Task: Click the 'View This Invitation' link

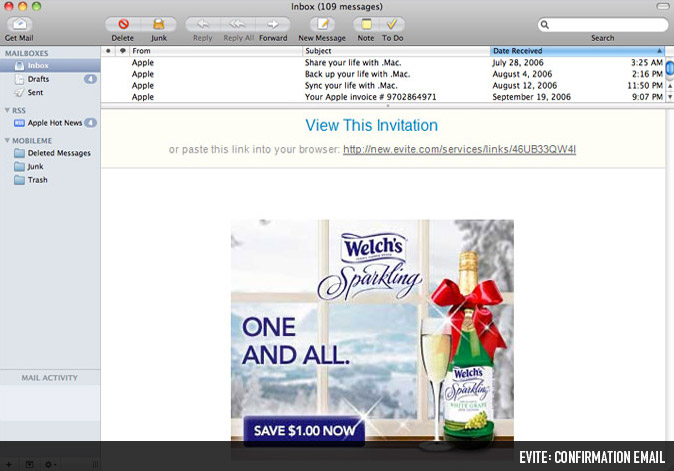Action: pyautogui.click(x=371, y=125)
